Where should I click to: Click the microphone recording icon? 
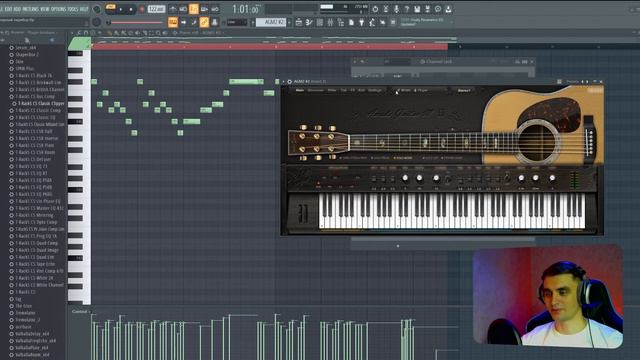point(396,9)
